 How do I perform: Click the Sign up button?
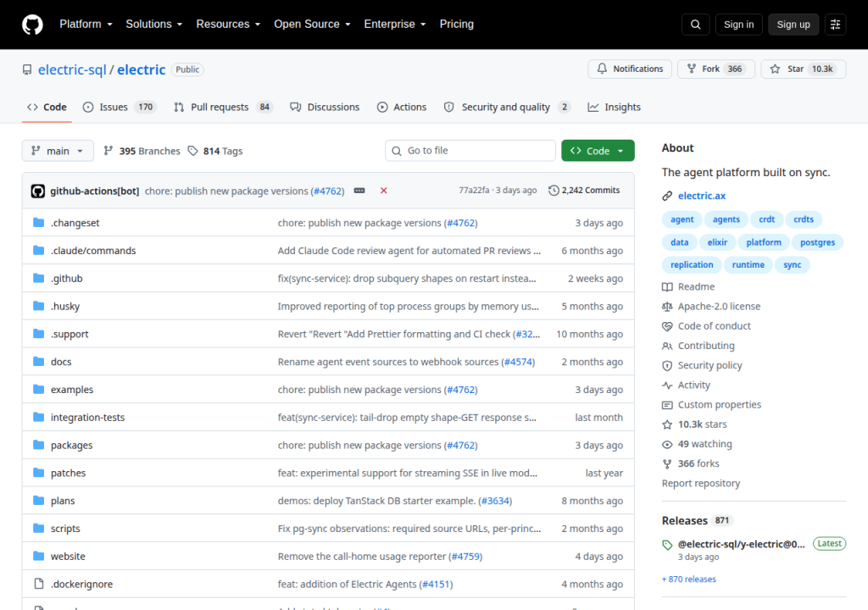[x=793, y=25]
